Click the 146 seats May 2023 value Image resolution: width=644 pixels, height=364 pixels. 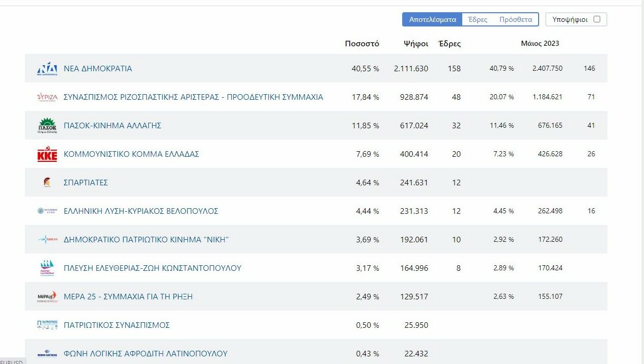pyautogui.click(x=589, y=68)
